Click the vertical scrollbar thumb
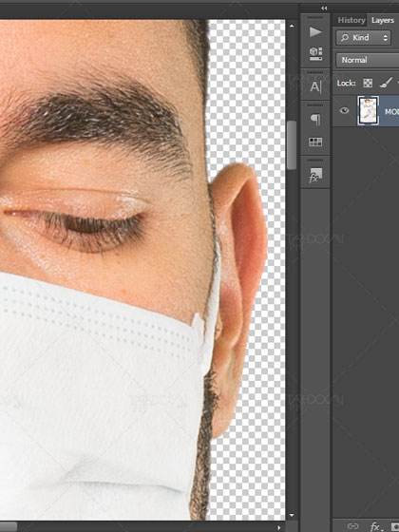This screenshot has height=532, width=399. pyautogui.click(x=292, y=145)
